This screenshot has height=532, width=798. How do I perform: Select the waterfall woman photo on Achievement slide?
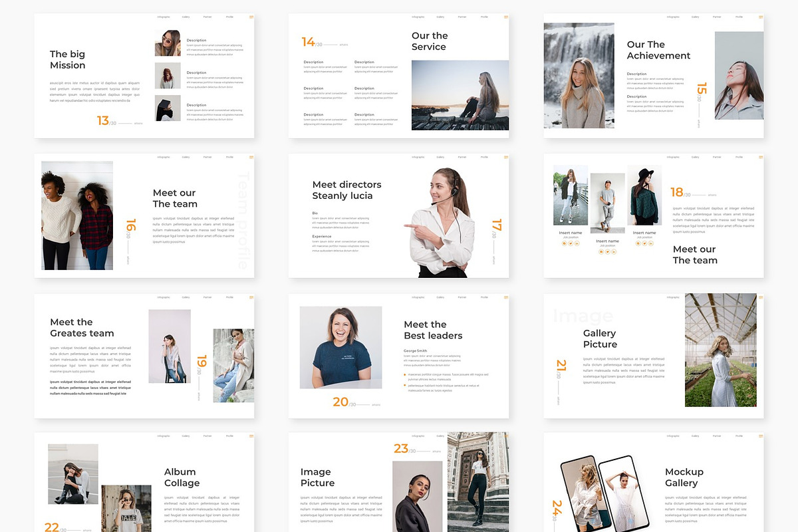point(579,76)
